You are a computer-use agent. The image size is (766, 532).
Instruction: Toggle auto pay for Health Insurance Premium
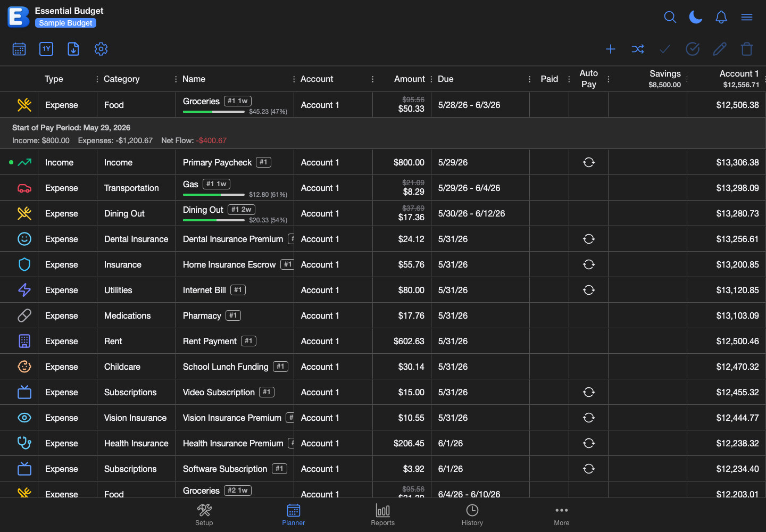589,443
